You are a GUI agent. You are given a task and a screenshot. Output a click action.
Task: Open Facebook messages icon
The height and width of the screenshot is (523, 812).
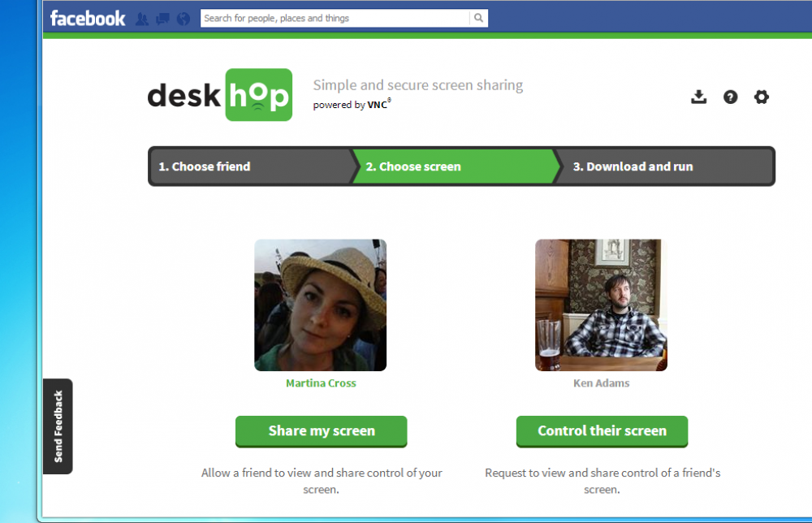162,19
